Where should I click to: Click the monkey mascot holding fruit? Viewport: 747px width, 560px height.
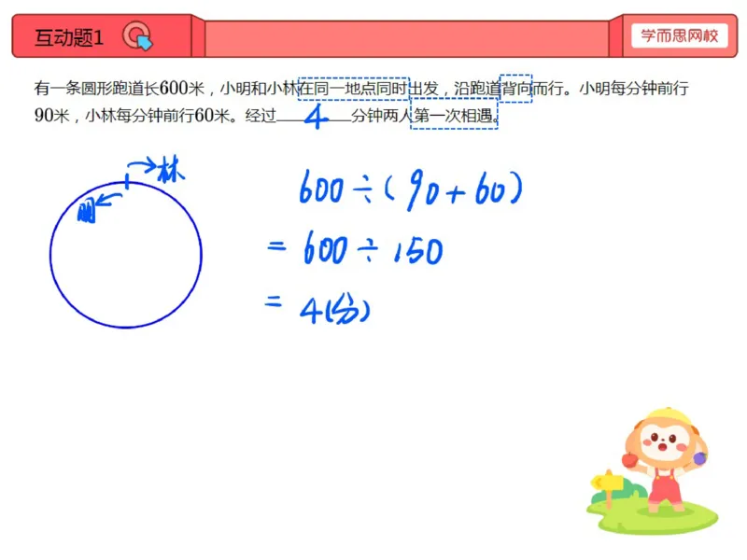tap(666, 459)
